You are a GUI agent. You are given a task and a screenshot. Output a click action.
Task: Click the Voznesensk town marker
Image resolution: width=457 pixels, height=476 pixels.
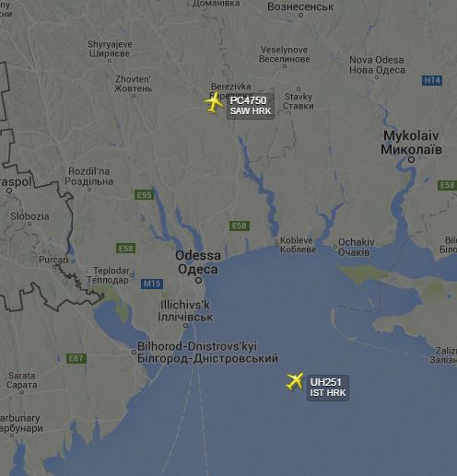tap(301, 15)
